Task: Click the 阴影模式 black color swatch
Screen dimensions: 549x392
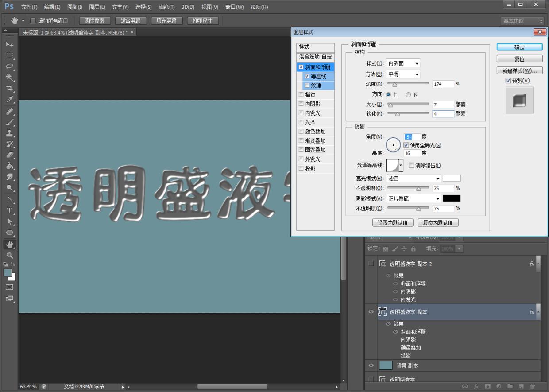Action: (x=452, y=198)
